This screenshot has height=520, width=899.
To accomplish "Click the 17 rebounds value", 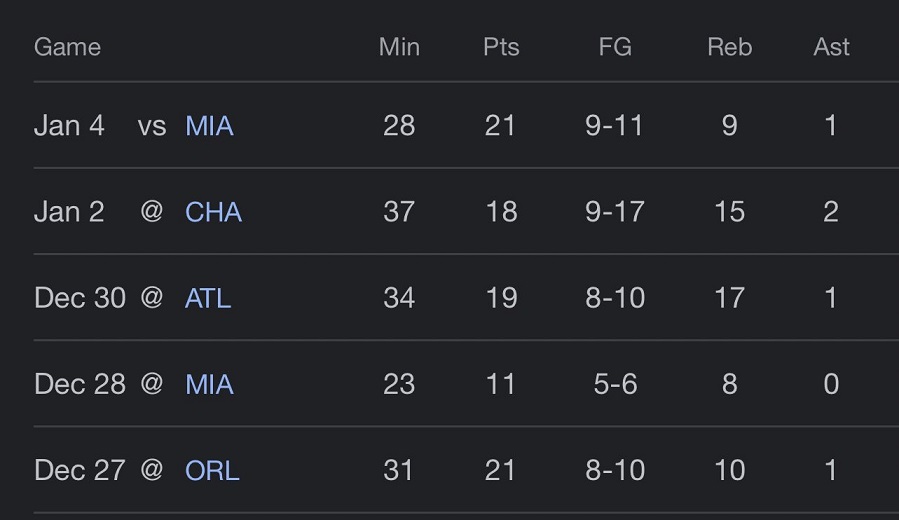I will pos(729,298).
